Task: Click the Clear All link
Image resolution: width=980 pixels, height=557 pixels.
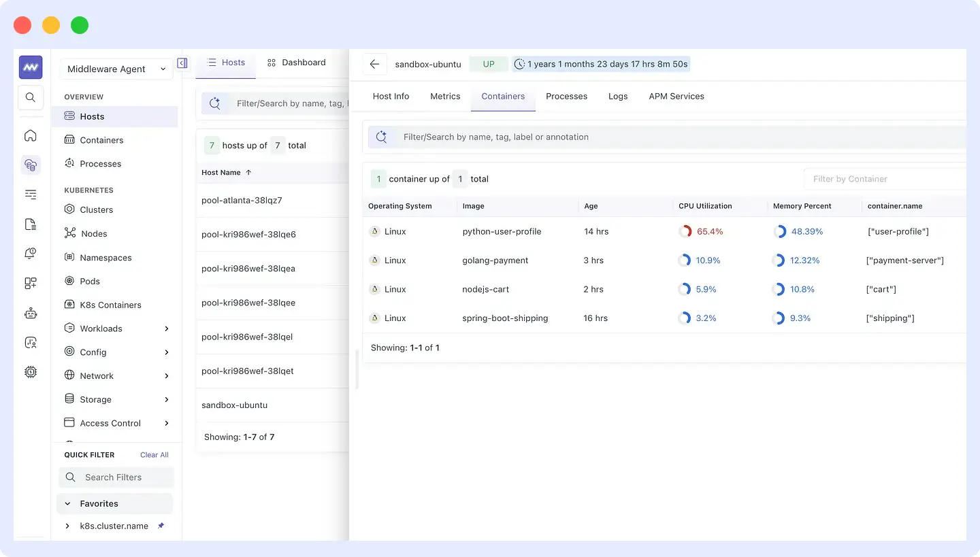Action: (x=154, y=455)
